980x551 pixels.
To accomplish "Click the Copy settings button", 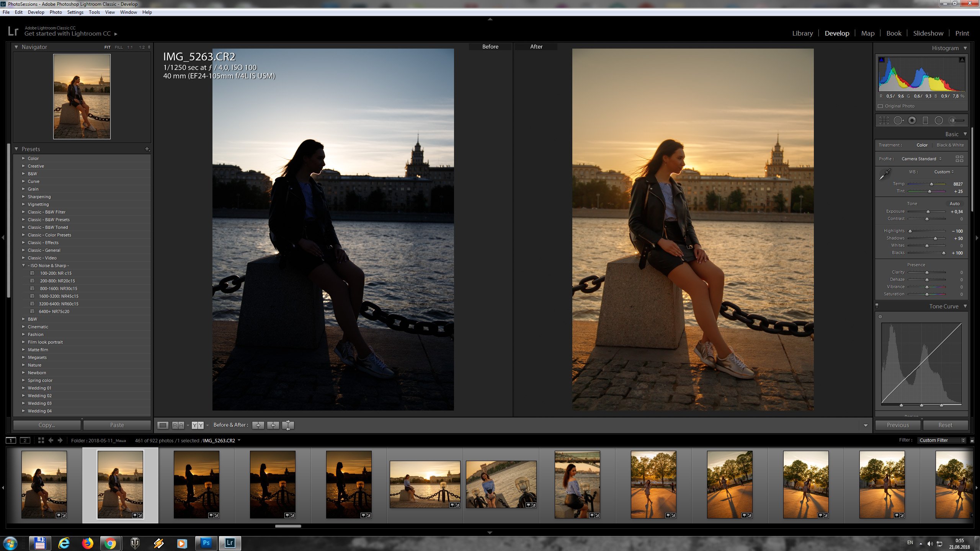I will click(x=46, y=424).
